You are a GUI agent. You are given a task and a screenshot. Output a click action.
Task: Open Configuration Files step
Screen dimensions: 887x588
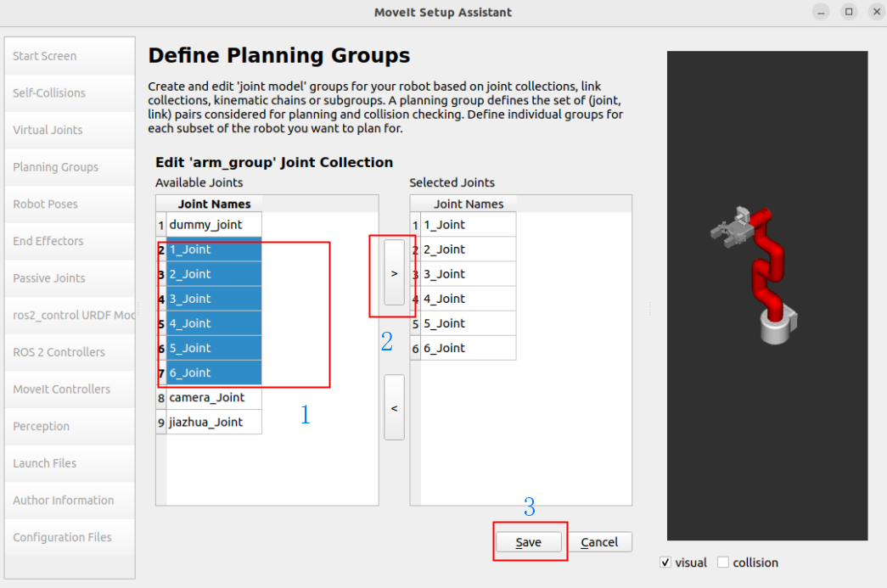(70, 537)
